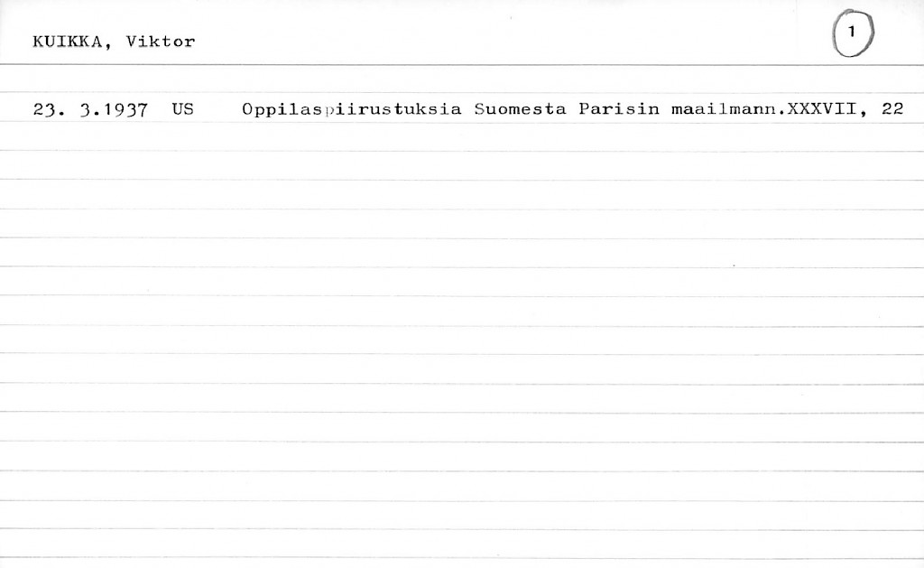The image size is (924, 568).
Task: Click the blank gap between US and Oppilaspiirustuksia
Action: (x=218, y=110)
